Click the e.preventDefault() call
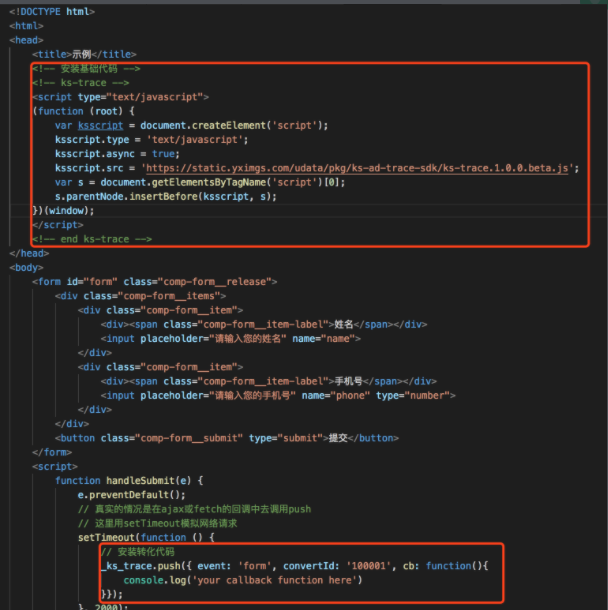Viewport: 608px width, 610px height. tap(132, 494)
